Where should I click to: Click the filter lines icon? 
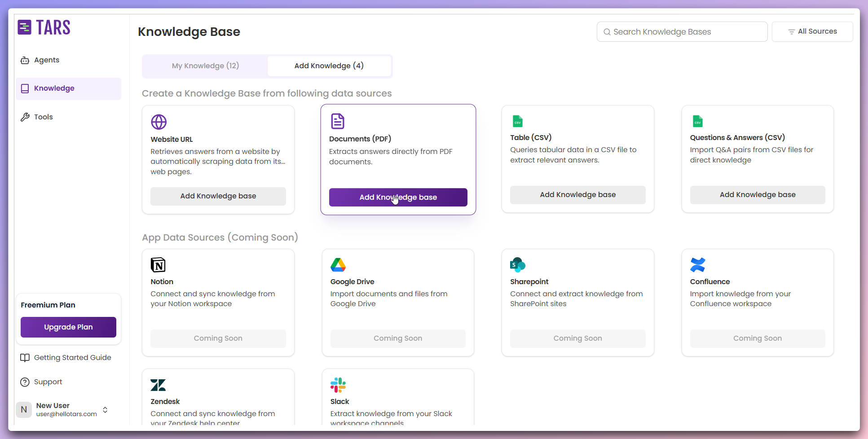(x=792, y=32)
